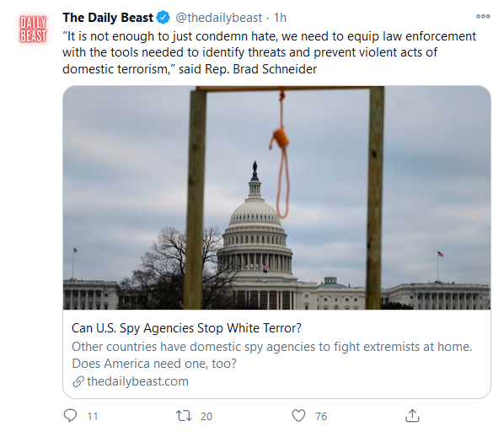This screenshot has height=432, width=504.
Task: Click the reply speech bubble icon
Action: pos(70,415)
